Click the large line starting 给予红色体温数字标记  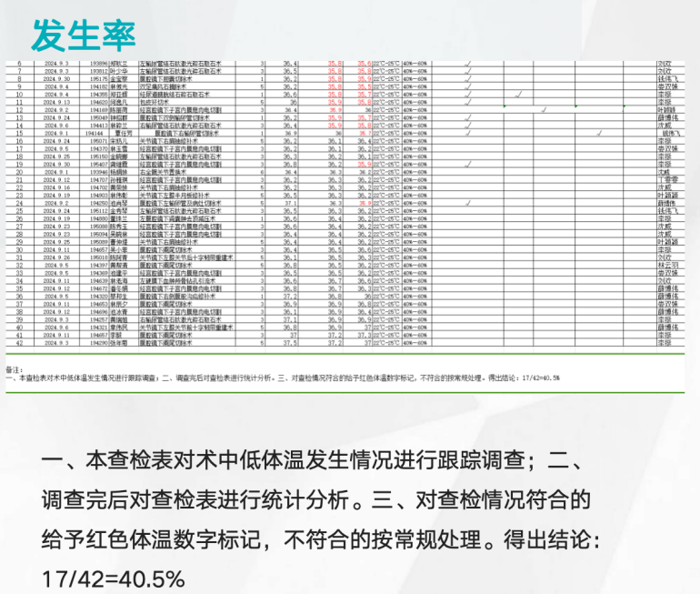coord(321,539)
